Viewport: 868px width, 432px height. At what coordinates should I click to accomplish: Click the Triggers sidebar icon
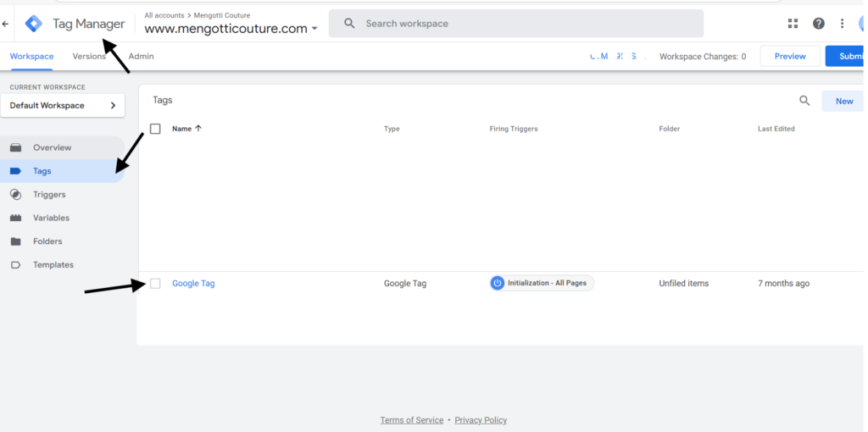pos(16,195)
